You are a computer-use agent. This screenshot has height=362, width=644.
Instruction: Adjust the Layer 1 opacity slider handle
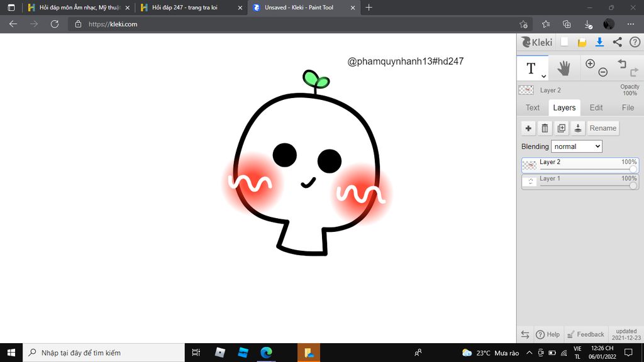(x=633, y=185)
